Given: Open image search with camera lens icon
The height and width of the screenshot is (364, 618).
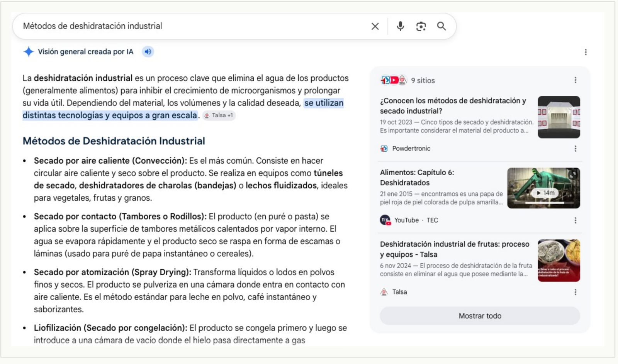Looking at the screenshot, I should 421,26.
